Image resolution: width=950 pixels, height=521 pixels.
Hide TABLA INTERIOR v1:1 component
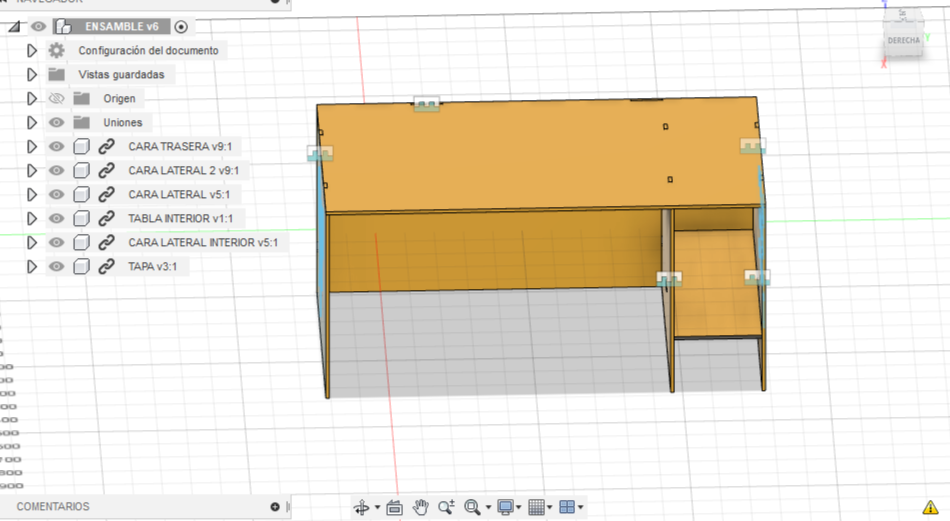(56, 219)
